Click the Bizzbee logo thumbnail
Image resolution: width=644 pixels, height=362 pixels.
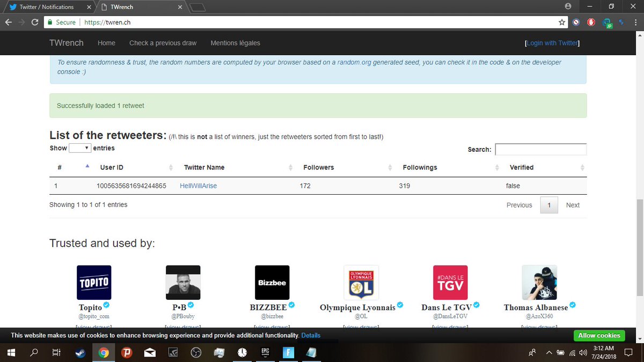tap(272, 282)
